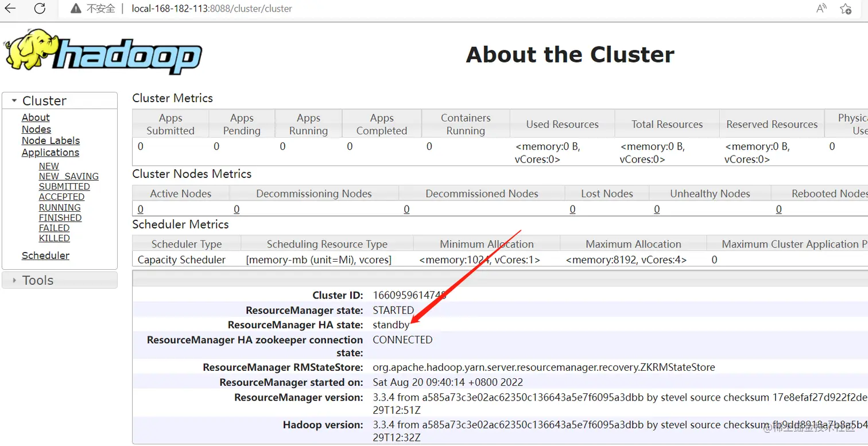Image resolution: width=868 pixels, height=446 pixels.
Task: Filter applications by FINISHED state
Action: click(x=60, y=218)
